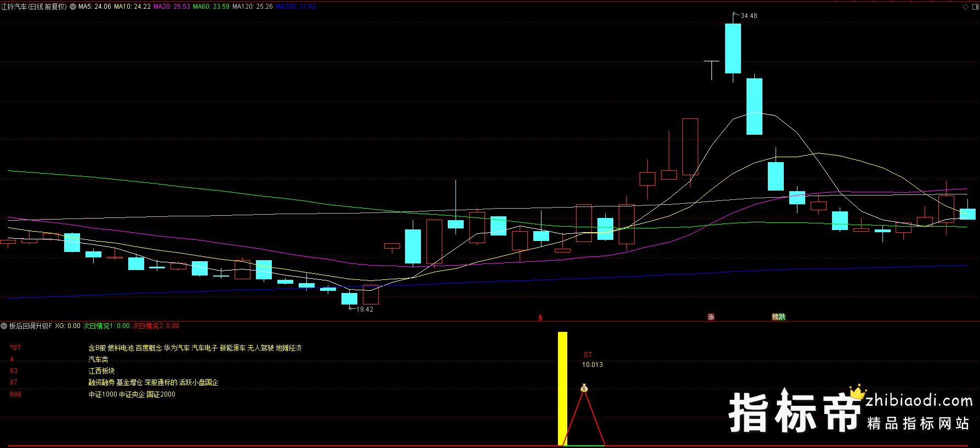Select the MA120: 25.26 label
This screenshot has width=980, height=448.
(x=253, y=7)
